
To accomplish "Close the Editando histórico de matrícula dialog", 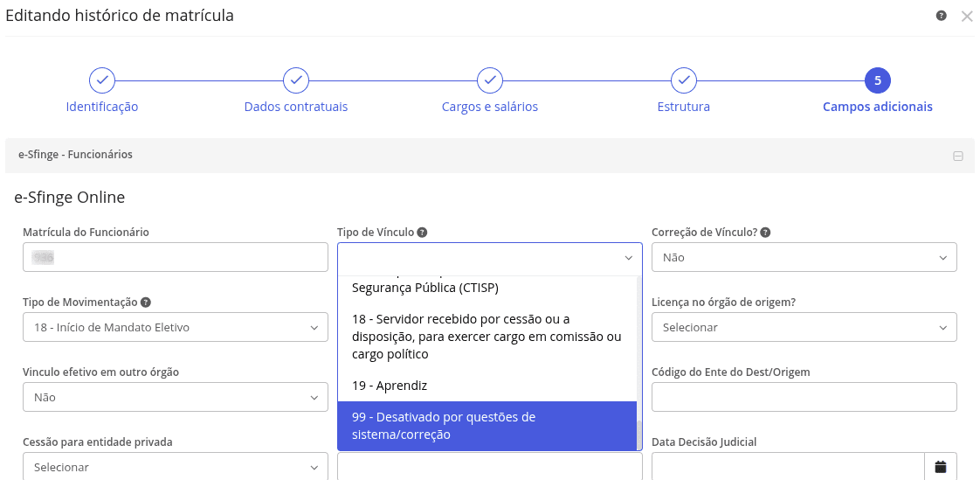I will [967, 17].
